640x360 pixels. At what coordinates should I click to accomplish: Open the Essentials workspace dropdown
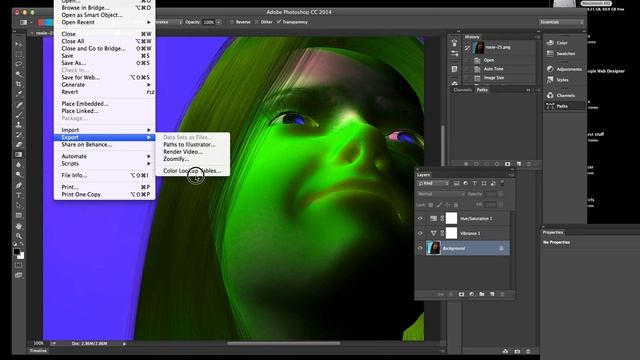click(x=561, y=22)
